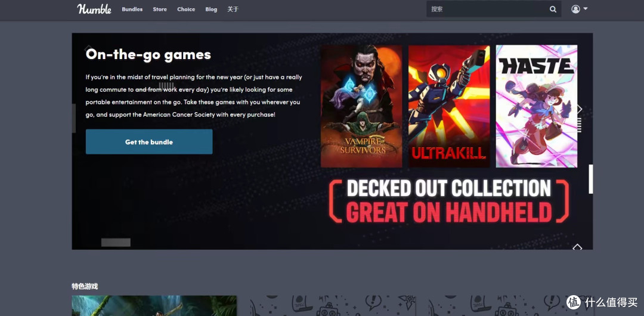
Task: Open the Blog link
Action: (211, 9)
